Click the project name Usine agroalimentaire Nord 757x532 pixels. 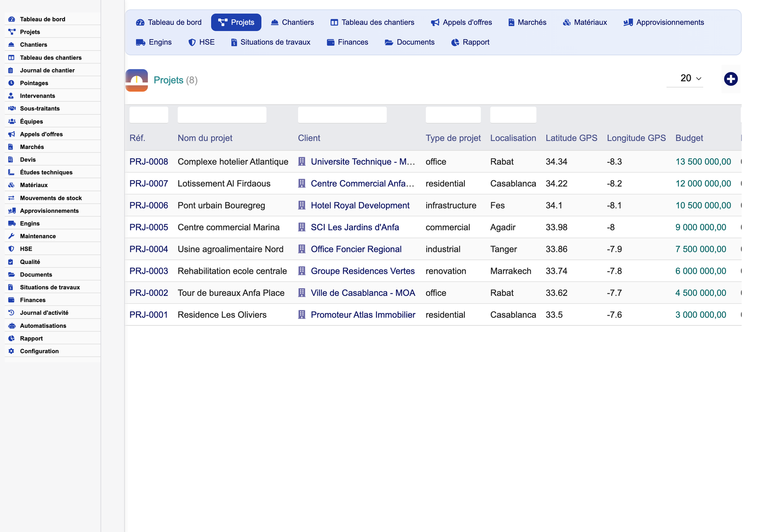[230, 249]
